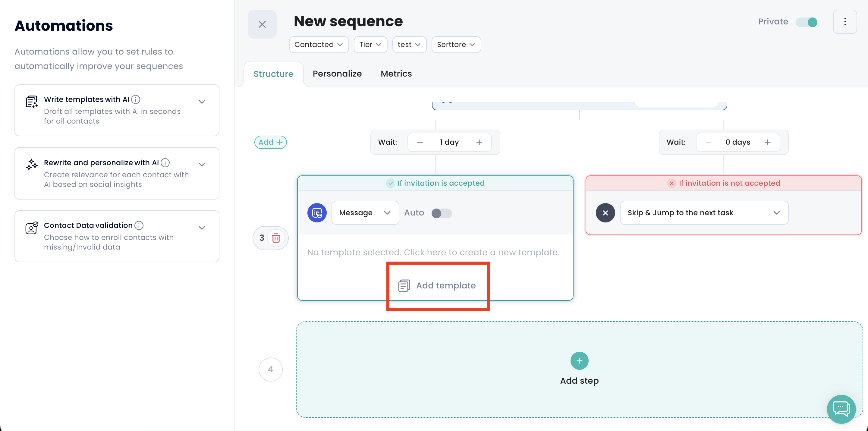868x431 pixels.
Task: Increase the 1 day wait with plus
Action: 479,142
